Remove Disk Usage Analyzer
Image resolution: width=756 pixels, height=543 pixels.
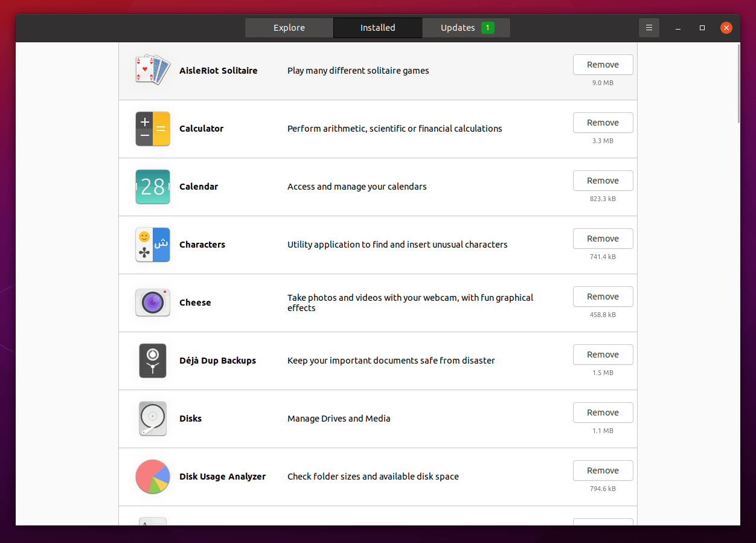click(x=603, y=471)
